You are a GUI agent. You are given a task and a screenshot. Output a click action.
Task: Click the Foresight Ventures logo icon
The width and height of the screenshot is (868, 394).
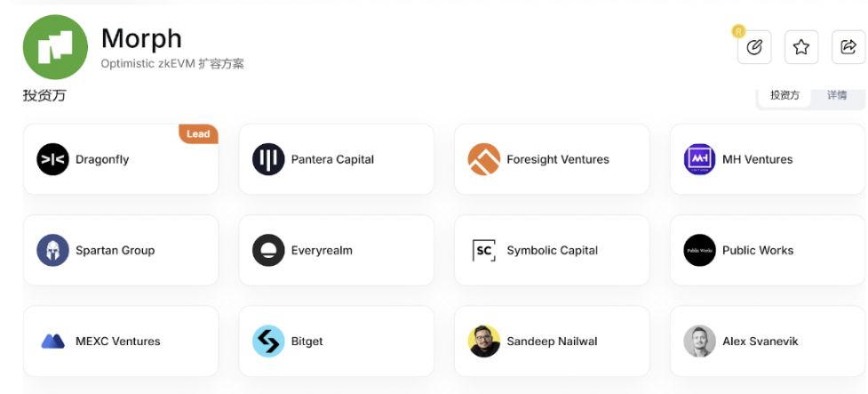[x=484, y=159]
